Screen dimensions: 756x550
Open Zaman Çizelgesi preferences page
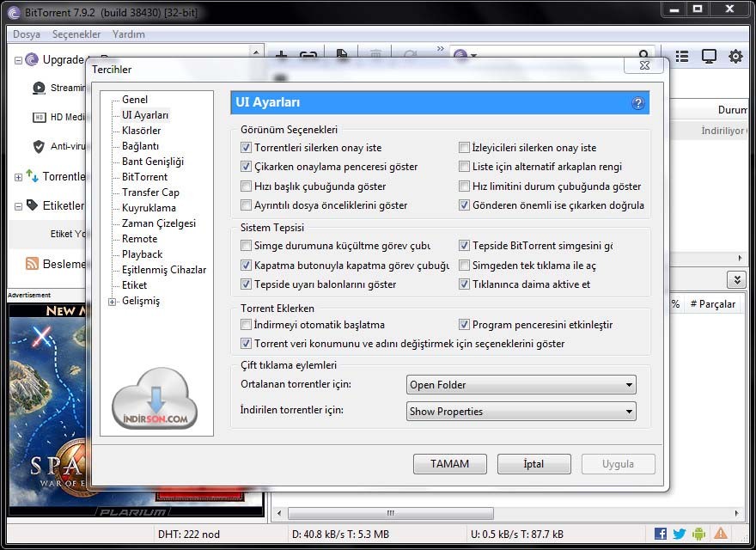tap(159, 223)
